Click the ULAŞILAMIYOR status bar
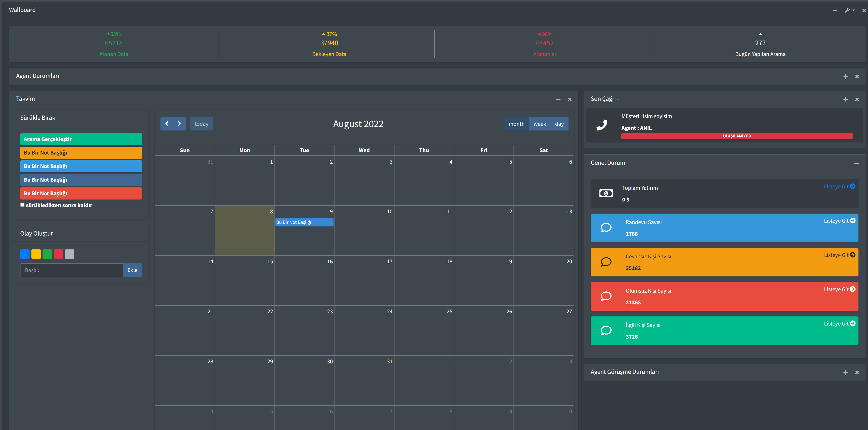868x430 pixels. (737, 136)
